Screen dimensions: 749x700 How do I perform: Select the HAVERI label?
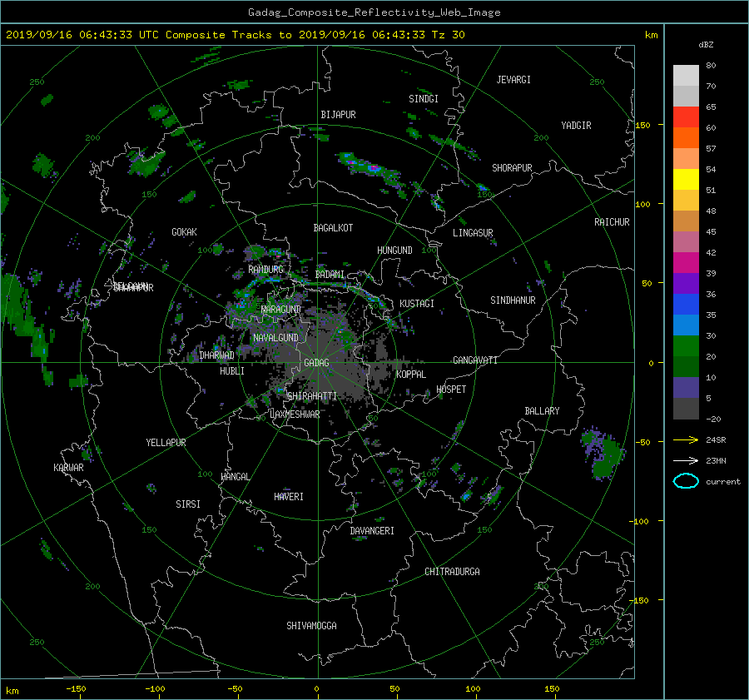pyautogui.click(x=289, y=497)
